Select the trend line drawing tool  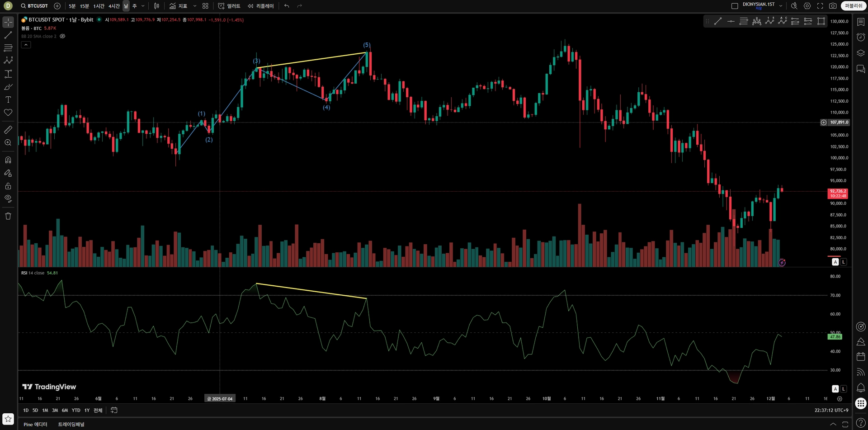point(8,35)
